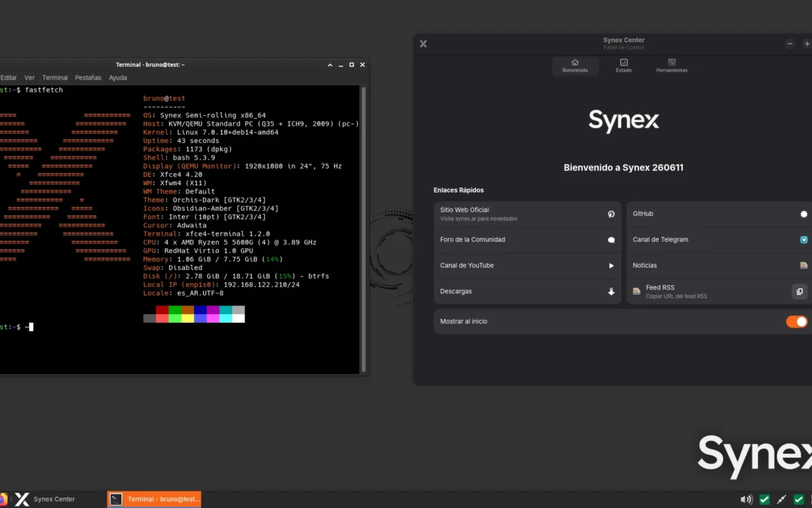This screenshot has width=812, height=508.
Task: Toggle the Mostrar al inicio switch
Action: (x=796, y=322)
